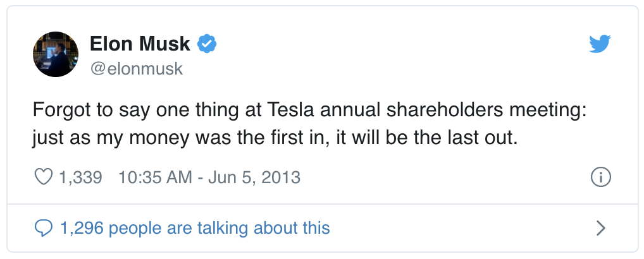644x259 pixels.
Task: Click the 1,339 likes count
Action: [80, 178]
